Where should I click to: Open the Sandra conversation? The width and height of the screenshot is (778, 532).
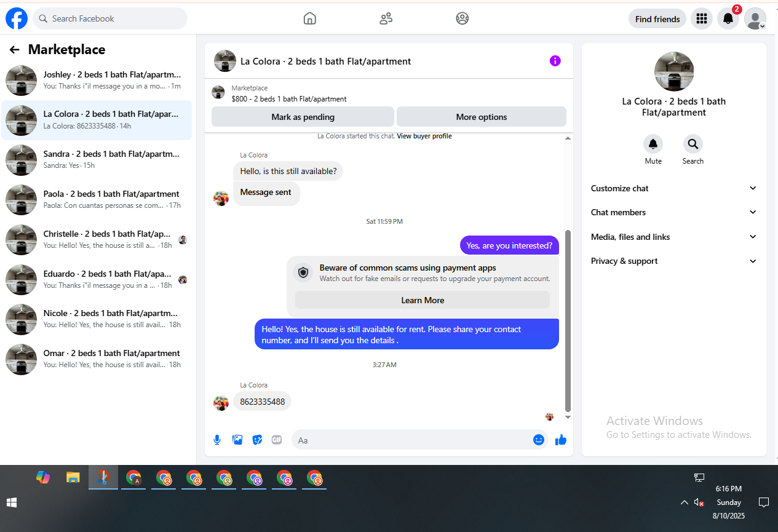pyautogui.click(x=97, y=160)
